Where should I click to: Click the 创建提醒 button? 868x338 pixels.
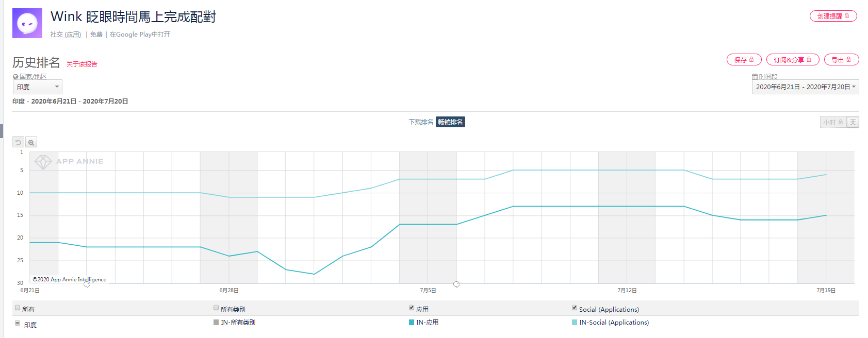(x=833, y=16)
